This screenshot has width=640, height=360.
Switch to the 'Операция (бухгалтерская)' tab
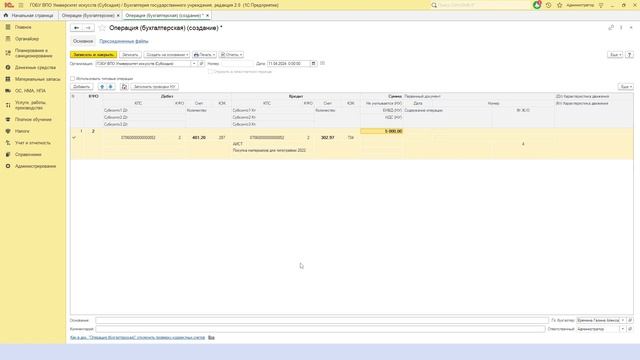(x=88, y=15)
